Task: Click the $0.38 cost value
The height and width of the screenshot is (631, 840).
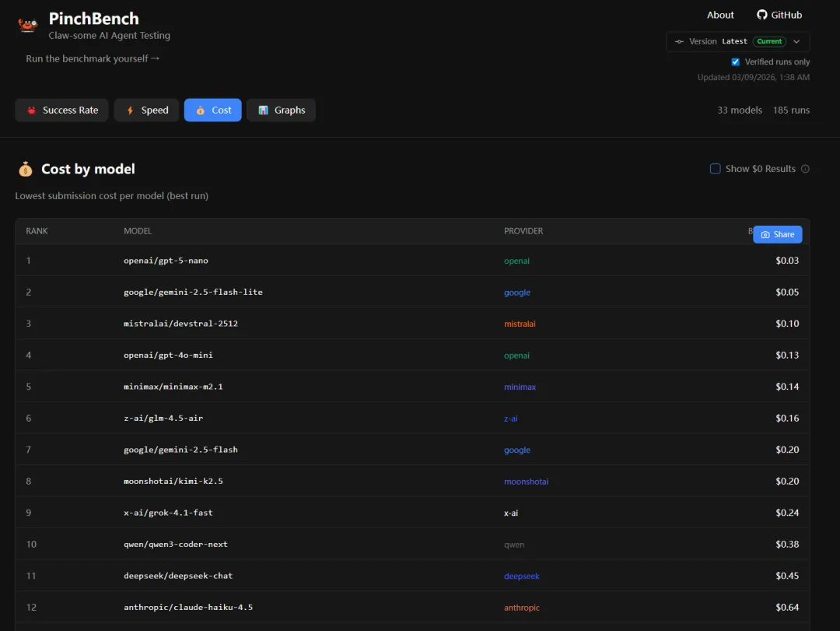Action: pyautogui.click(x=787, y=544)
